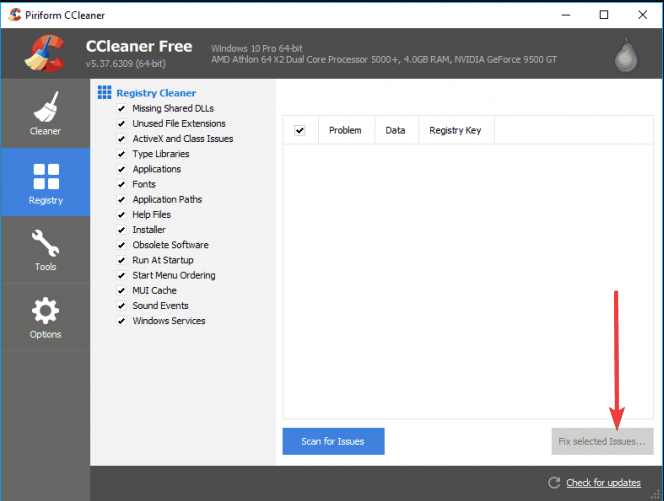
Task: Click the Registry Cleaner grid icon
Action: (x=105, y=92)
